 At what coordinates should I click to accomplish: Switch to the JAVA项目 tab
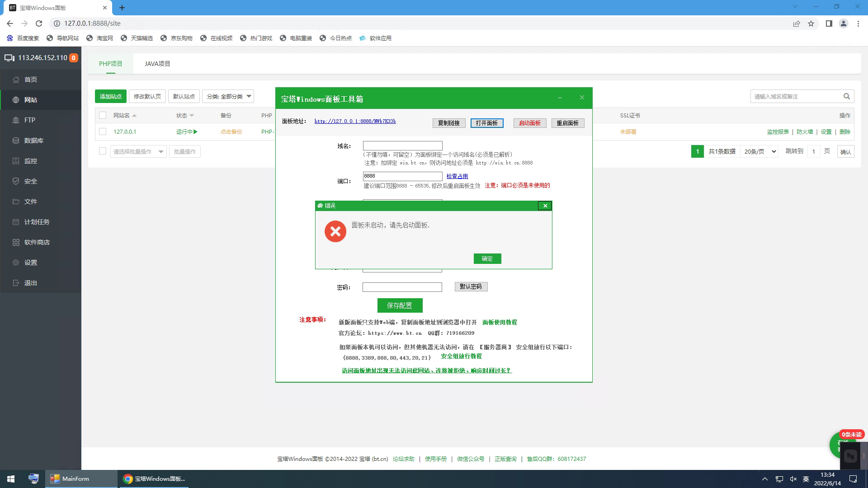[157, 64]
